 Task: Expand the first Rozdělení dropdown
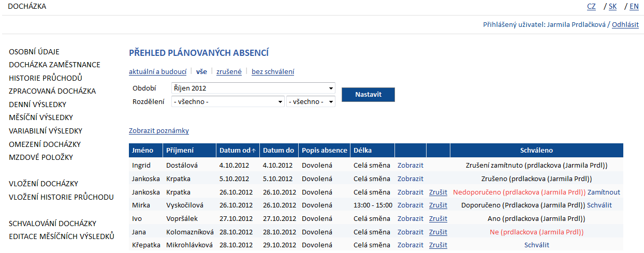pos(228,102)
